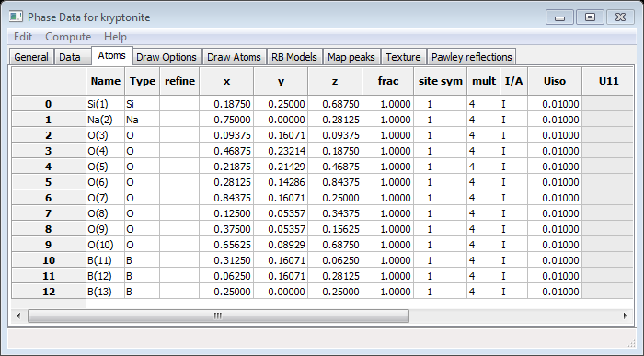Select row header 9
This screenshot has width=644, height=356.
pos(49,245)
